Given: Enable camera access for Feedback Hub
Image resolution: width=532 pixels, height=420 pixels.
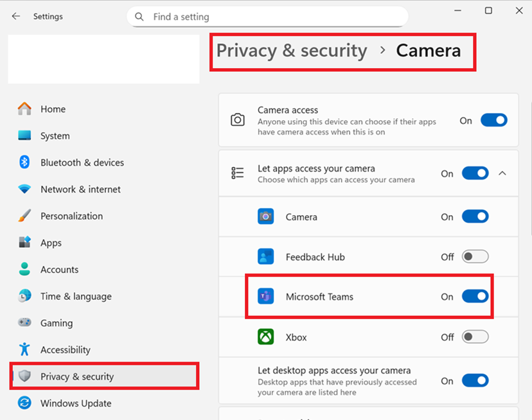Looking at the screenshot, I should pos(475,256).
